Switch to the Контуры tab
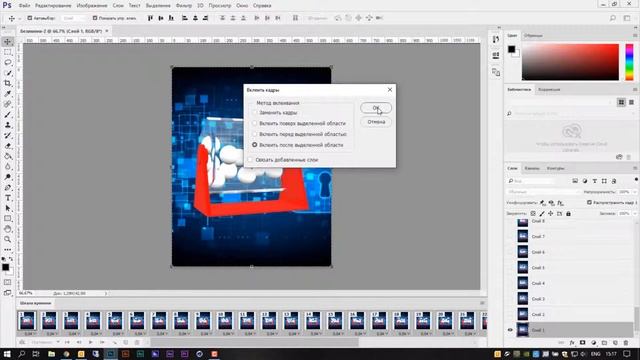 click(x=555, y=168)
